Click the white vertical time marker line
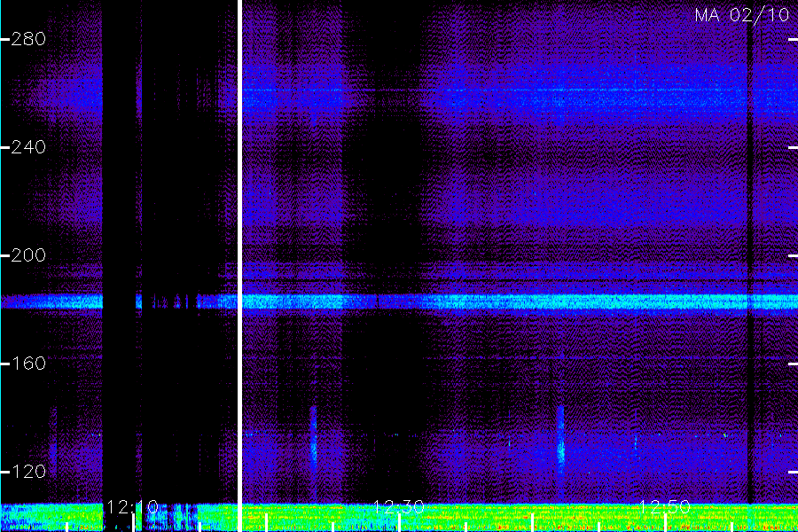The image size is (798, 532). (x=239, y=266)
